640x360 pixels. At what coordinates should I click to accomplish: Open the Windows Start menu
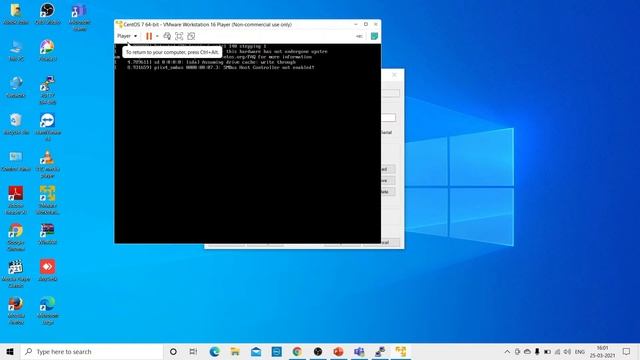coord(10,351)
